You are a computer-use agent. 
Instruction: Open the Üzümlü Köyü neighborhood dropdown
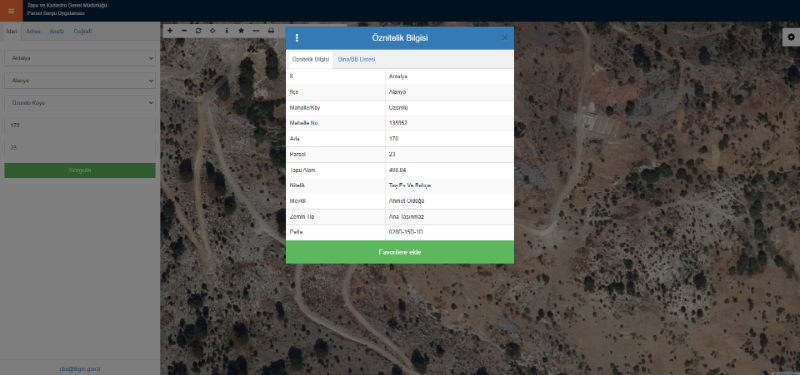[x=80, y=103]
